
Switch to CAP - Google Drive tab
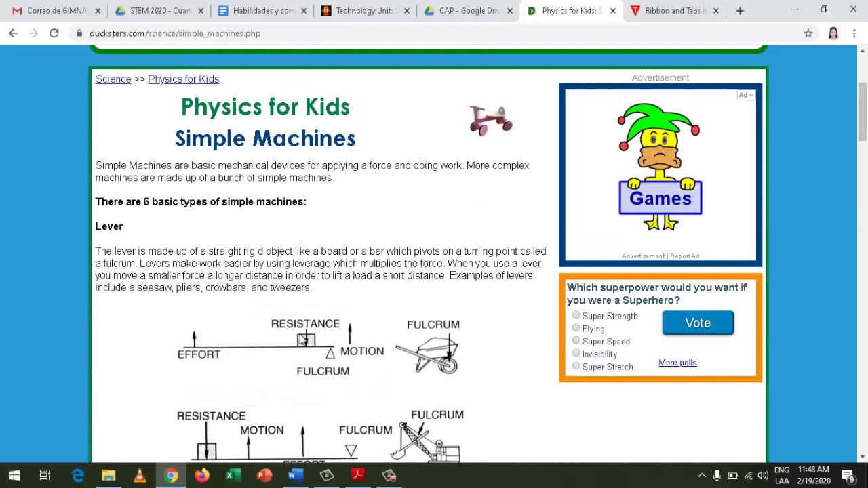(467, 11)
